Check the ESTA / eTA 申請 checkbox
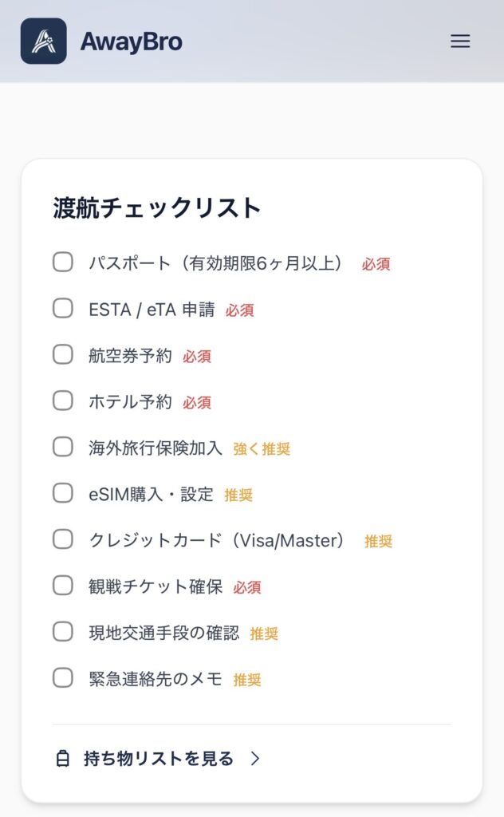 coord(63,308)
